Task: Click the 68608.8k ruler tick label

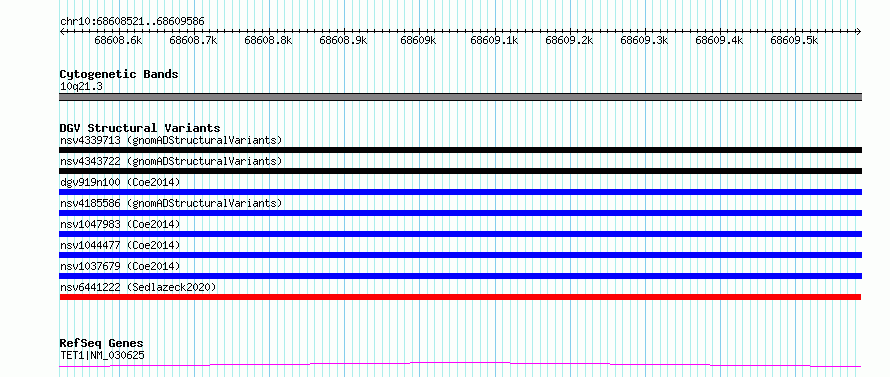Action: pyautogui.click(x=268, y=40)
